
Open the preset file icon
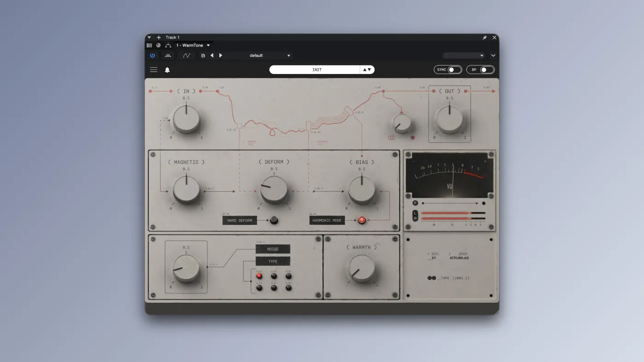pyautogui.click(x=203, y=56)
